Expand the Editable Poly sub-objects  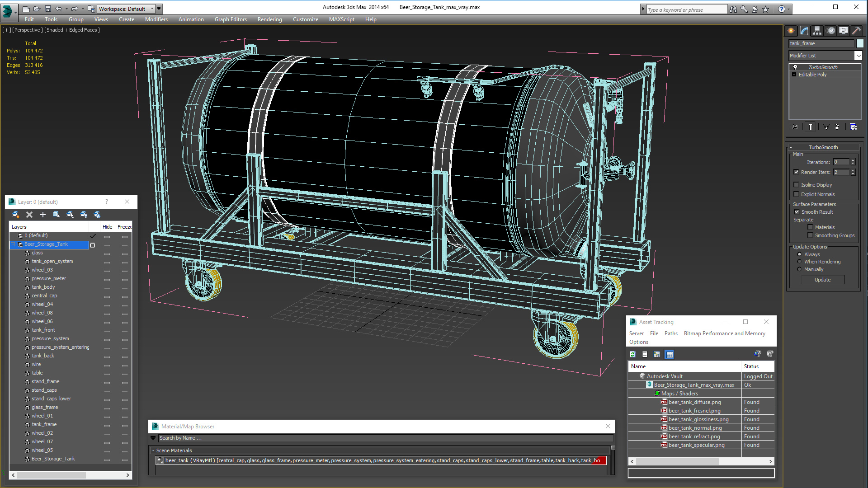794,75
